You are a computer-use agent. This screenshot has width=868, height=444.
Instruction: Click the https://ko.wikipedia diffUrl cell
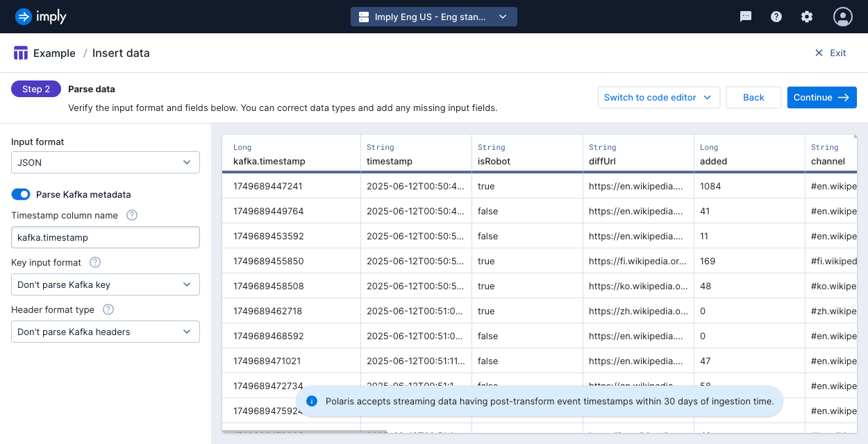pos(638,286)
